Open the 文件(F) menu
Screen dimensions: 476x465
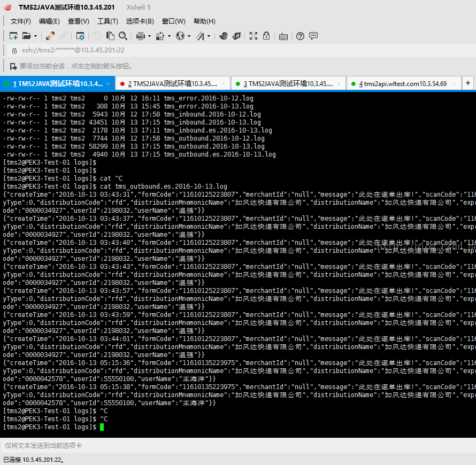(x=21, y=21)
